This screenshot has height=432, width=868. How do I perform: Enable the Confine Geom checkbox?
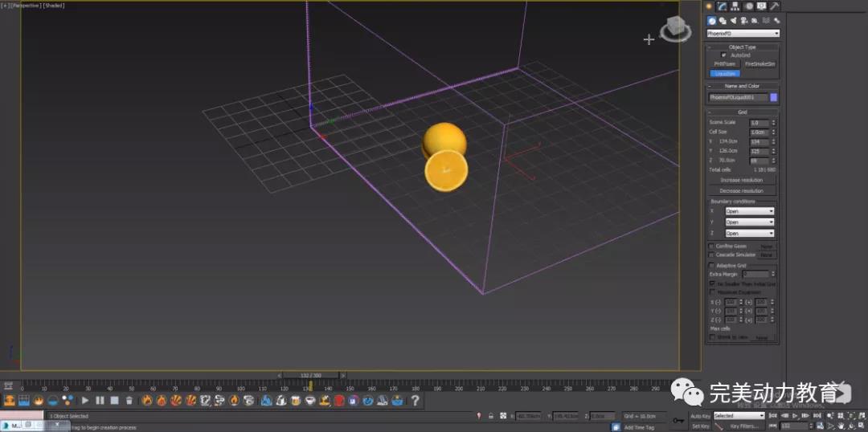tap(711, 246)
